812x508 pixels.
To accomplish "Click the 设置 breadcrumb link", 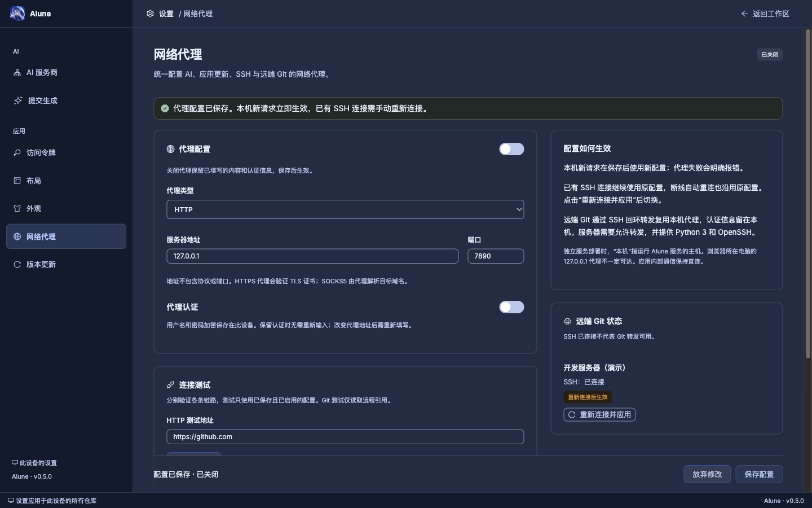I will pos(166,14).
